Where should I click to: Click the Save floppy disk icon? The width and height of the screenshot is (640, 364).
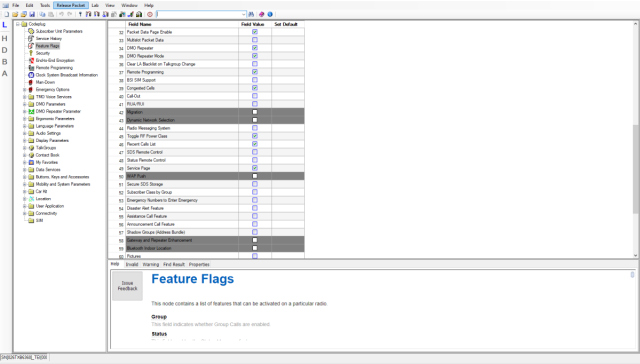[32, 14]
